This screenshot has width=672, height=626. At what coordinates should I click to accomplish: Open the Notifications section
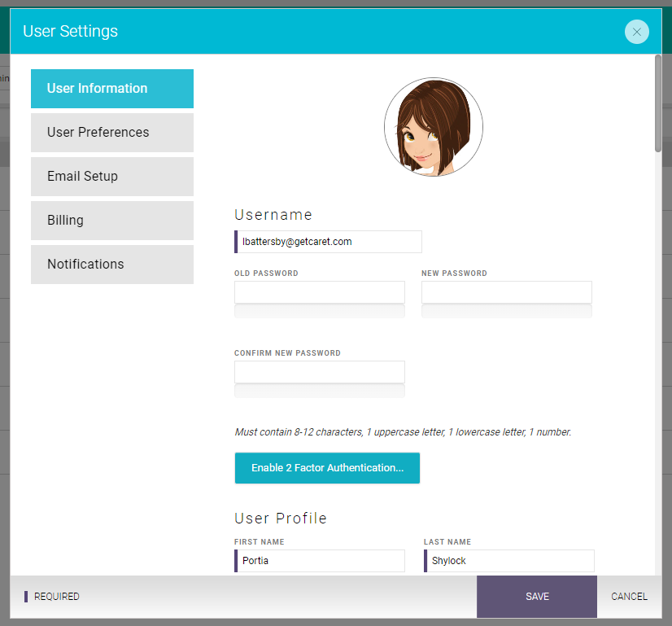click(x=111, y=264)
